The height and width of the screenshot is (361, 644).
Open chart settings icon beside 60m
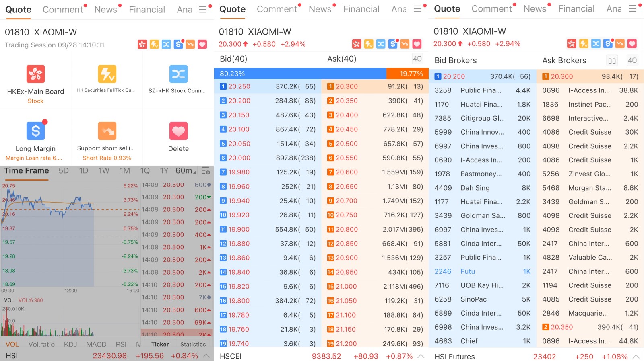(x=206, y=171)
